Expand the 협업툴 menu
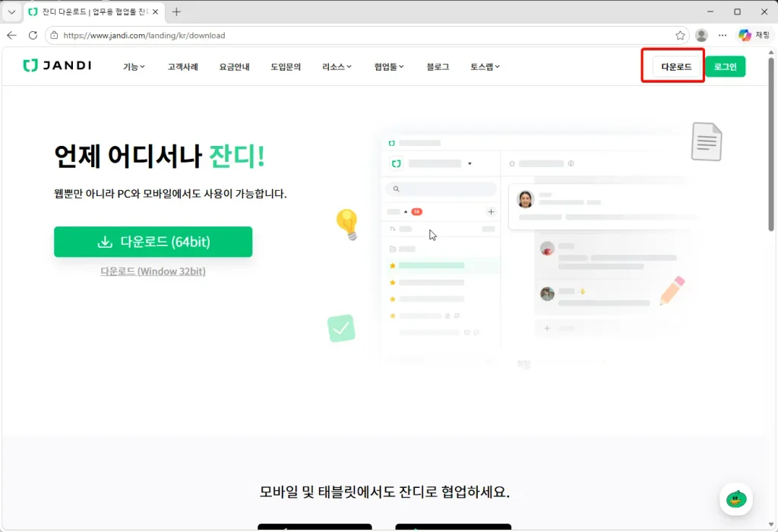This screenshot has width=778, height=532. (389, 67)
